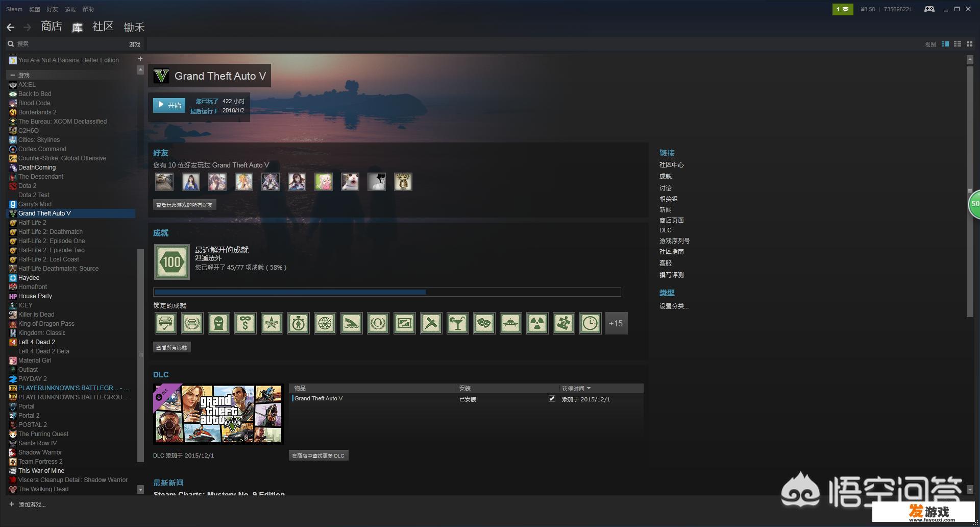
Task: Open the green inbox notification icon
Action: (842, 9)
